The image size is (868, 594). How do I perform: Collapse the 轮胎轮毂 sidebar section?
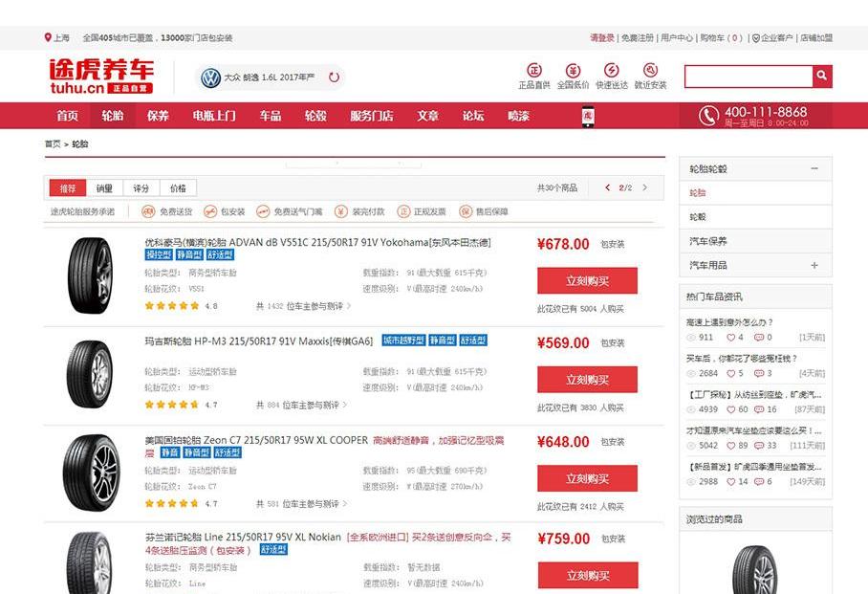coord(814,168)
